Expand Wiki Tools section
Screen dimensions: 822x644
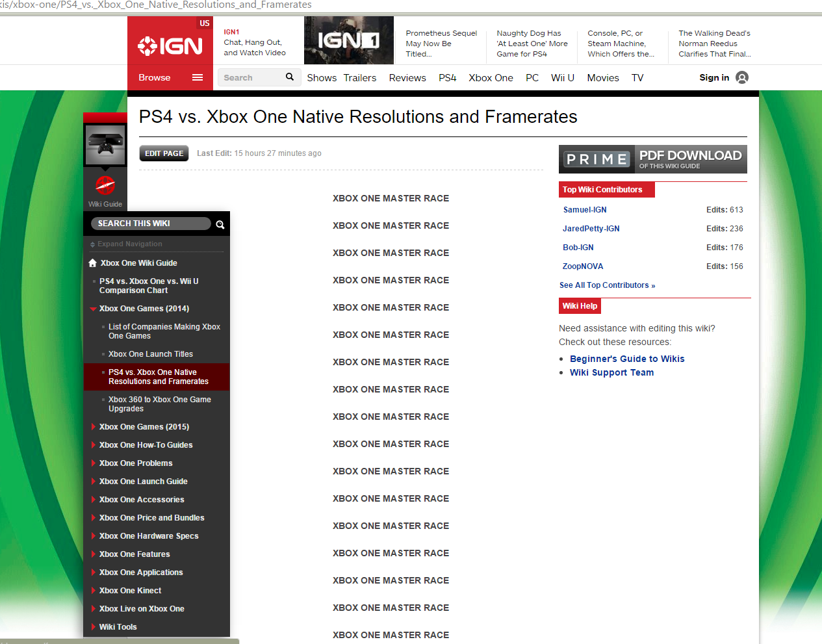tap(94, 627)
